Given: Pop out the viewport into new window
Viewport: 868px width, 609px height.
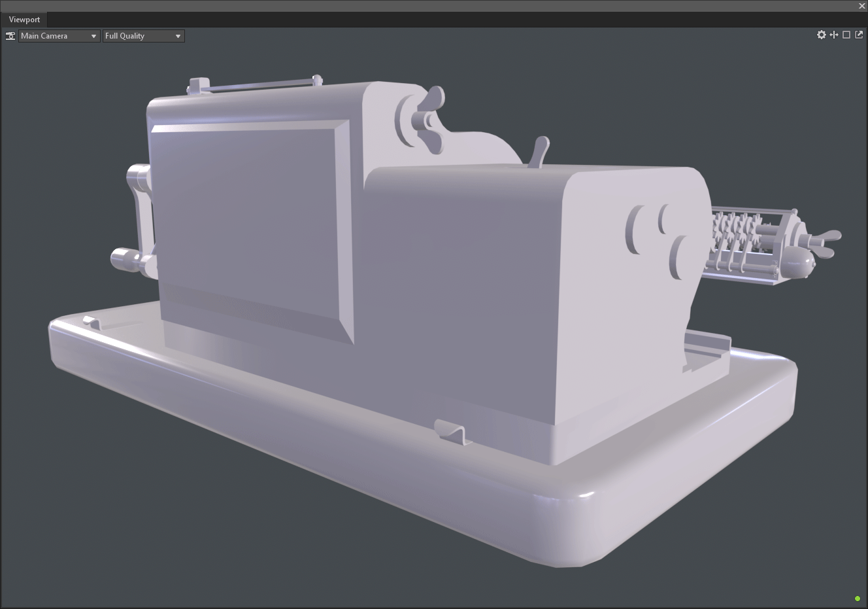Looking at the screenshot, I should coord(859,35).
